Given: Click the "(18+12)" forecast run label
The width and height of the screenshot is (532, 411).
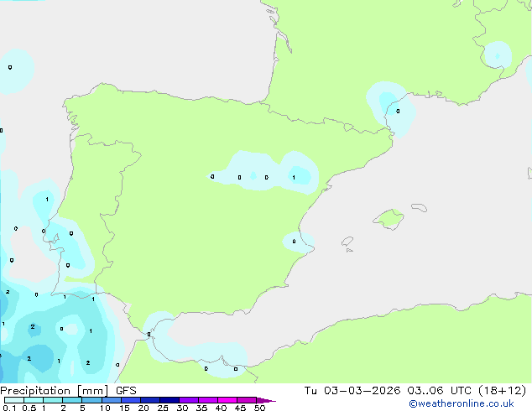Looking at the screenshot, I should (x=502, y=391).
